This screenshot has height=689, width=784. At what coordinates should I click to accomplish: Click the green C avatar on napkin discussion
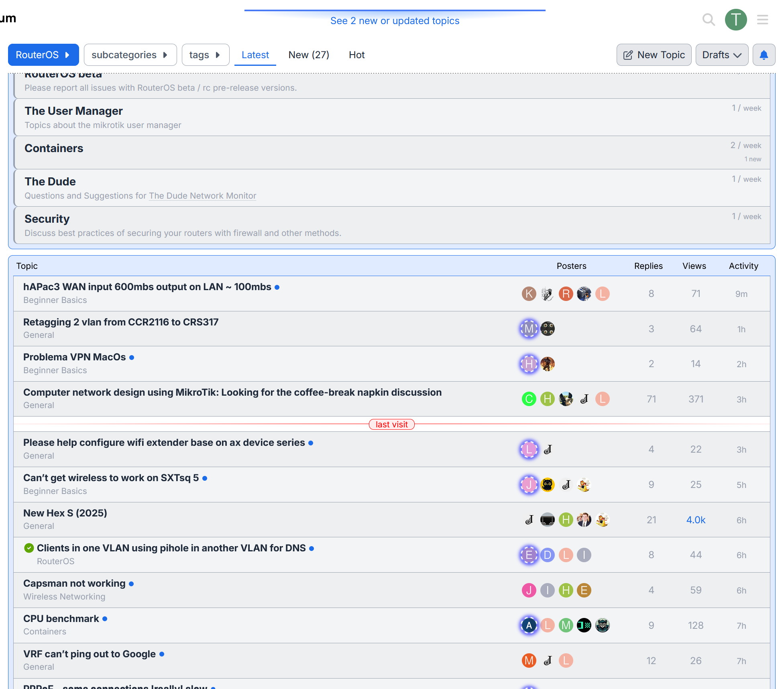point(529,399)
